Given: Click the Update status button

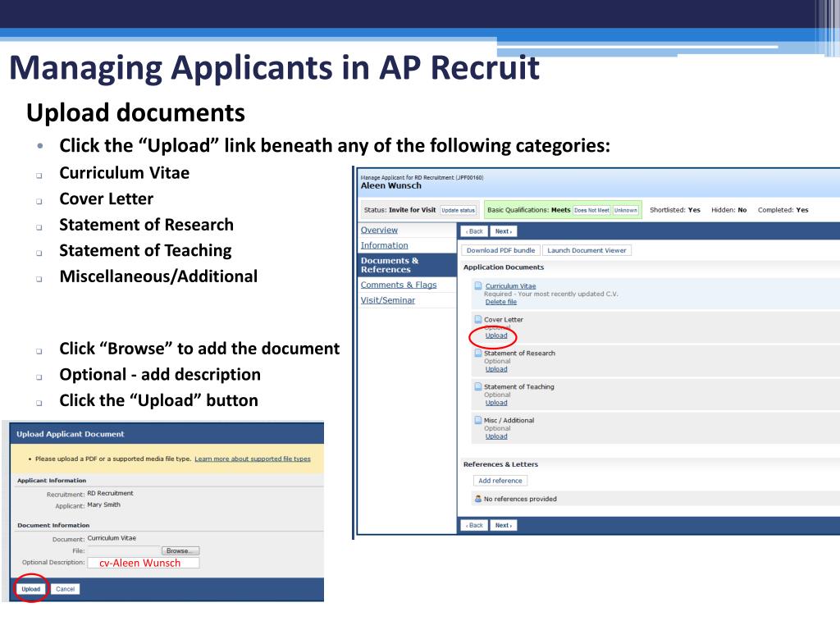Looking at the screenshot, I should pos(458,210).
